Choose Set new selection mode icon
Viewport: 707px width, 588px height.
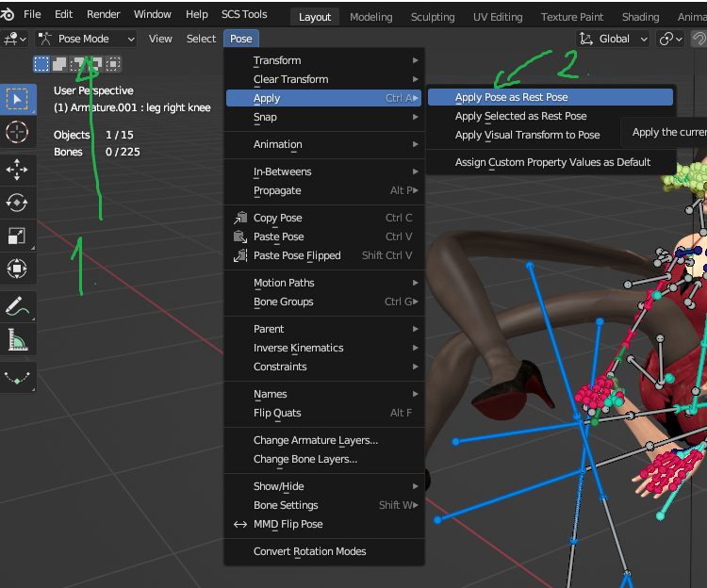41,64
